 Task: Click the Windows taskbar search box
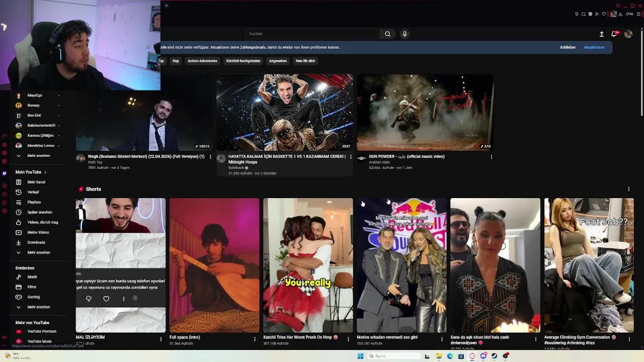(x=394, y=356)
